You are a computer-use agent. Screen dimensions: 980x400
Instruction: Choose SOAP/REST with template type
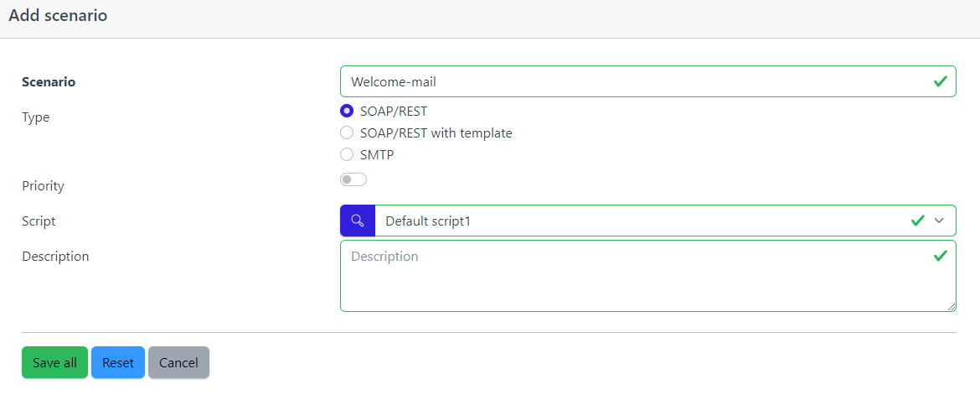click(346, 132)
